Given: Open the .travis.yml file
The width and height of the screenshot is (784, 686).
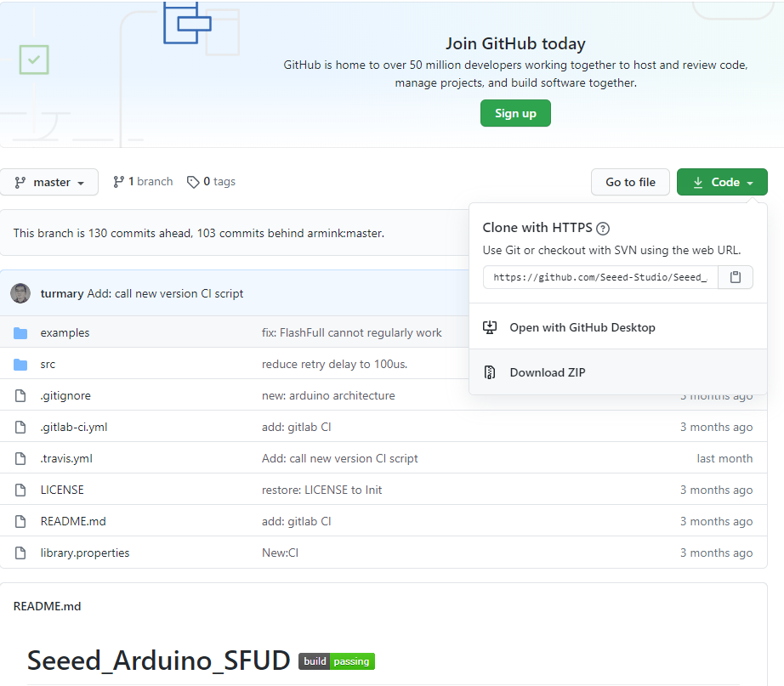Looking at the screenshot, I should click(x=66, y=458).
